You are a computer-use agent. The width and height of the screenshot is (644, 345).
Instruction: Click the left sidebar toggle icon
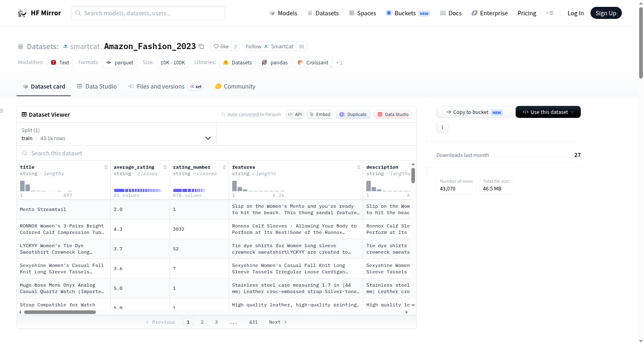[2, 110]
